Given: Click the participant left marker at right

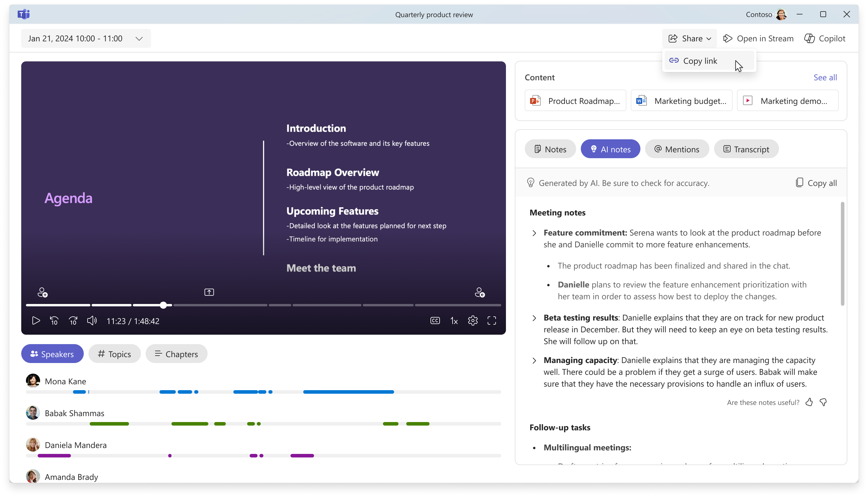Looking at the screenshot, I should (x=480, y=292).
